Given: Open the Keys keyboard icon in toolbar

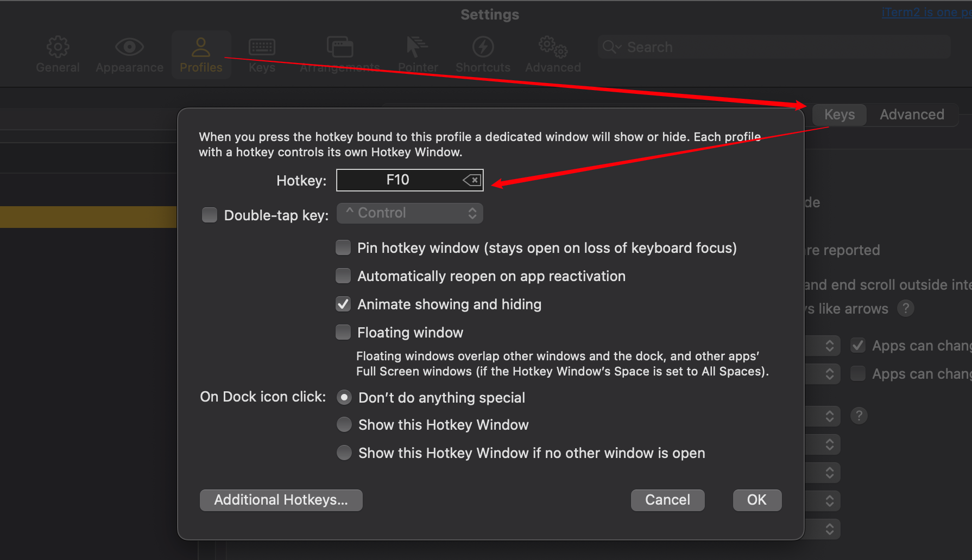Looking at the screenshot, I should pyautogui.click(x=262, y=48).
